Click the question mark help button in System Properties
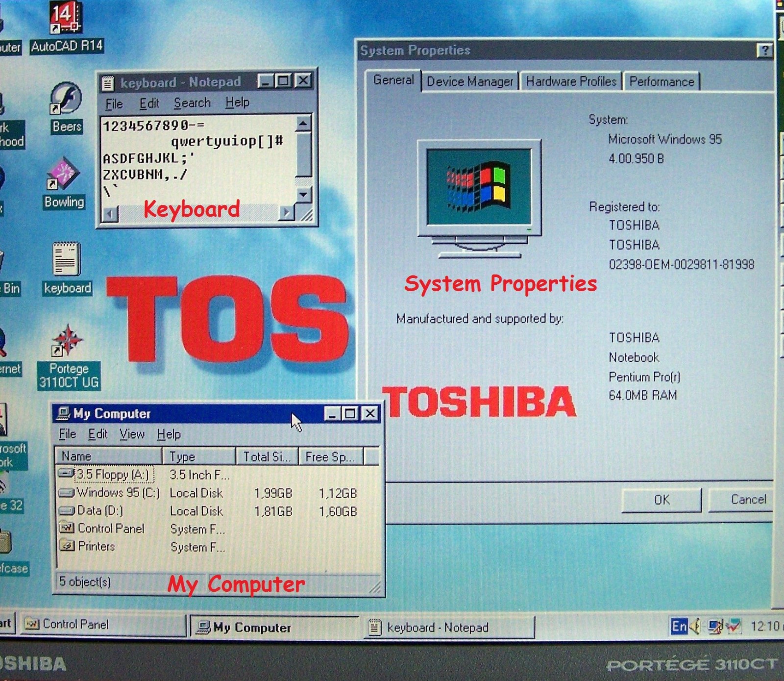Viewport: 784px width, 681px height. pyautogui.click(x=764, y=50)
